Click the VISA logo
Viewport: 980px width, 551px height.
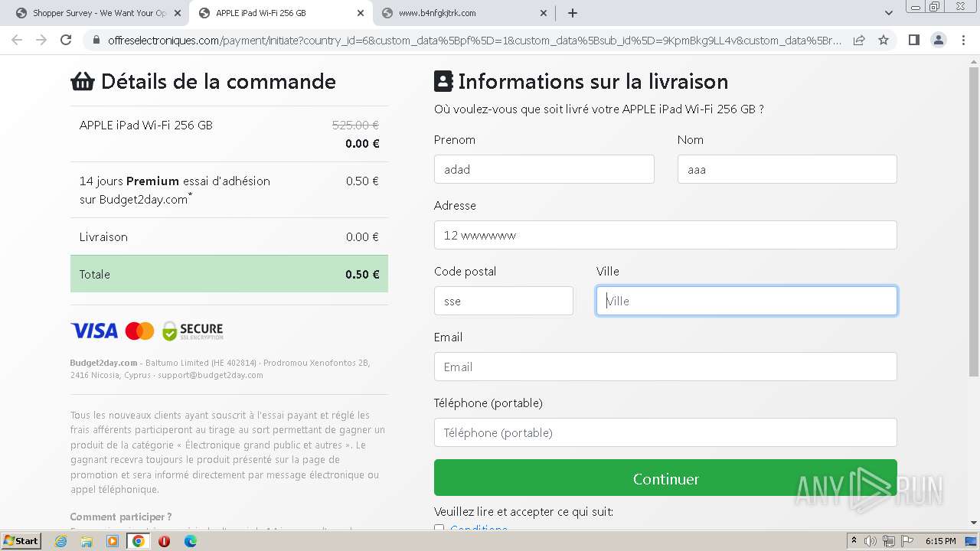[94, 331]
